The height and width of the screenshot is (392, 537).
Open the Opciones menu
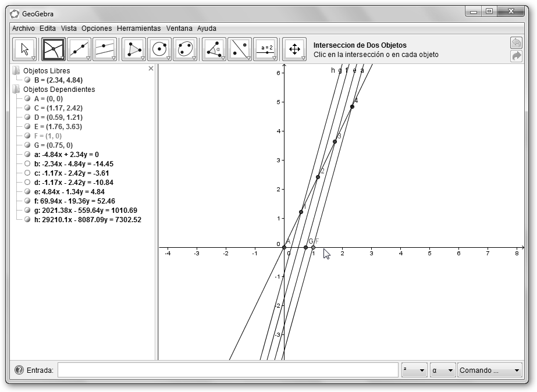pos(97,28)
